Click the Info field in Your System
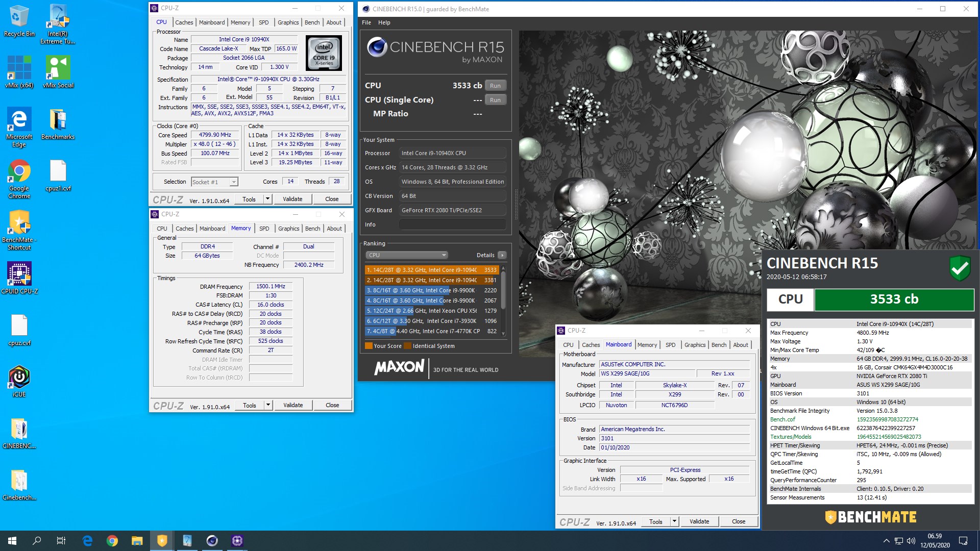 (453, 224)
